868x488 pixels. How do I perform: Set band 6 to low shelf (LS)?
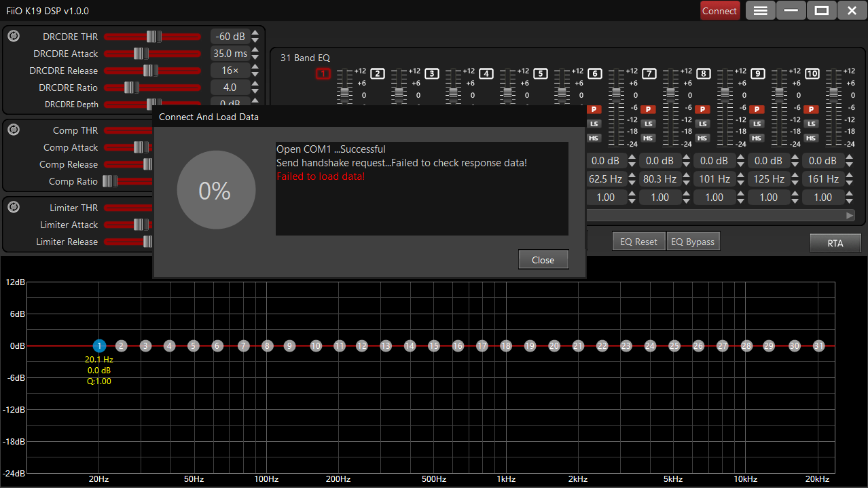pyautogui.click(x=594, y=124)
